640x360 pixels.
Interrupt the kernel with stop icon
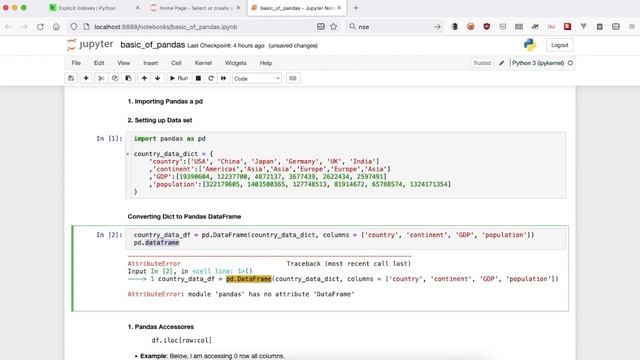pos(198,78)
